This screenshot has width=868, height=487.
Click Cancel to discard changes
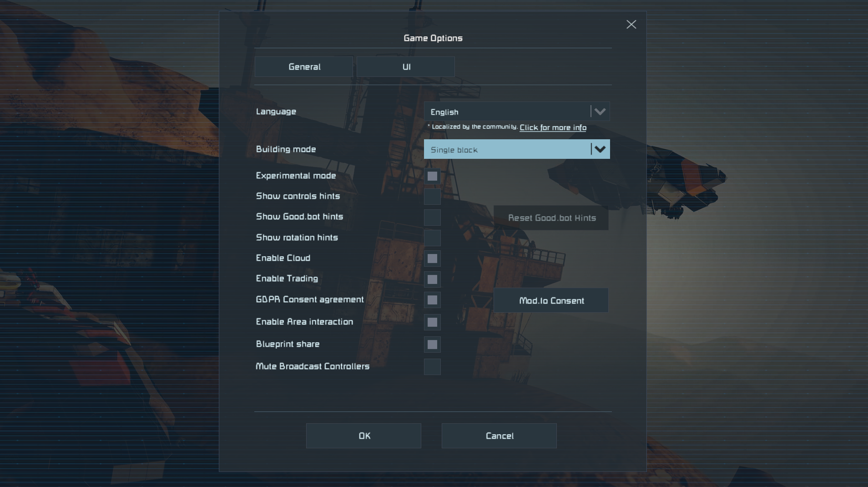499,436
